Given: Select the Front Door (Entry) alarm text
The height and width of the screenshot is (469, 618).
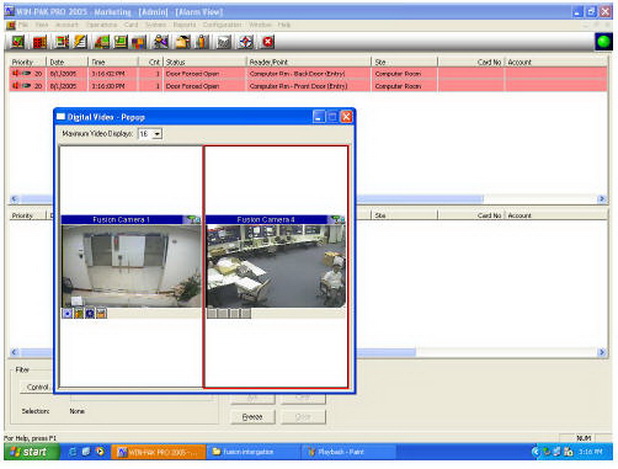Looking at the screenshot, I should (298, 86).
